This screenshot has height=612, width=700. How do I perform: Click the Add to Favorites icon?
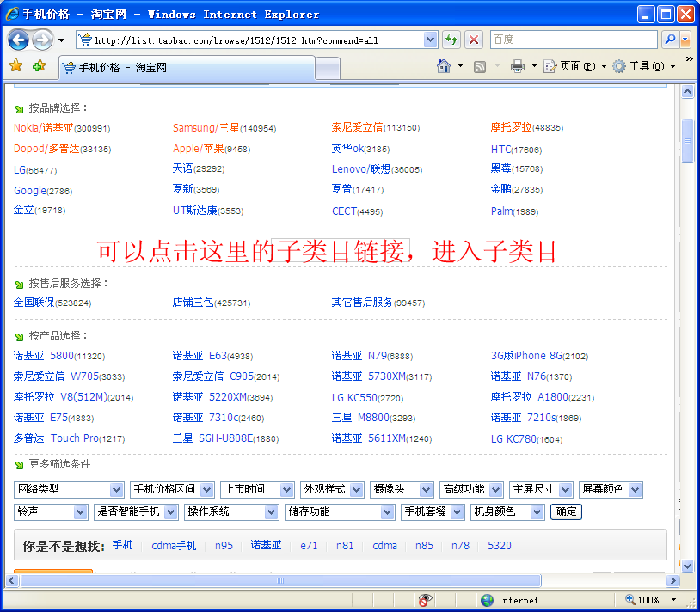39,66
